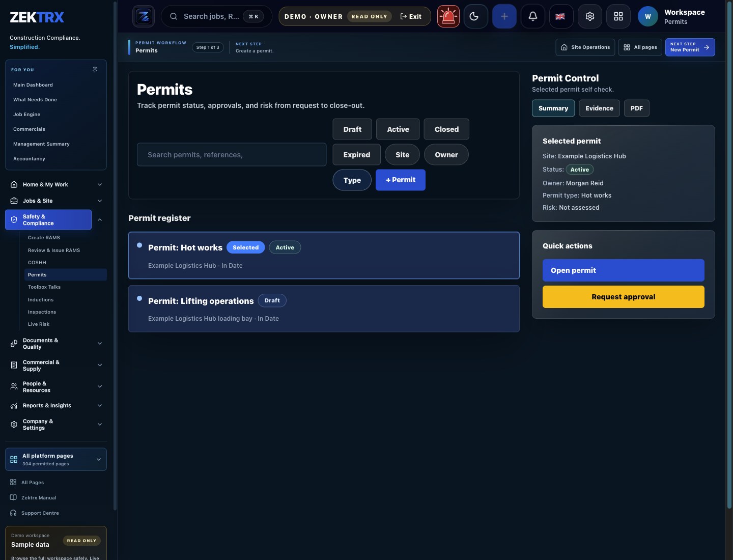Viewport: 733px width, 560px height.
Task: Select the Summary tab
Action: (553, 108)
